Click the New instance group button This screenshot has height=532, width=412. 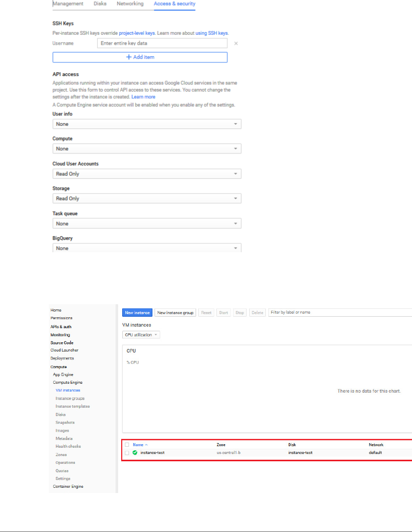tap(175, 313)
